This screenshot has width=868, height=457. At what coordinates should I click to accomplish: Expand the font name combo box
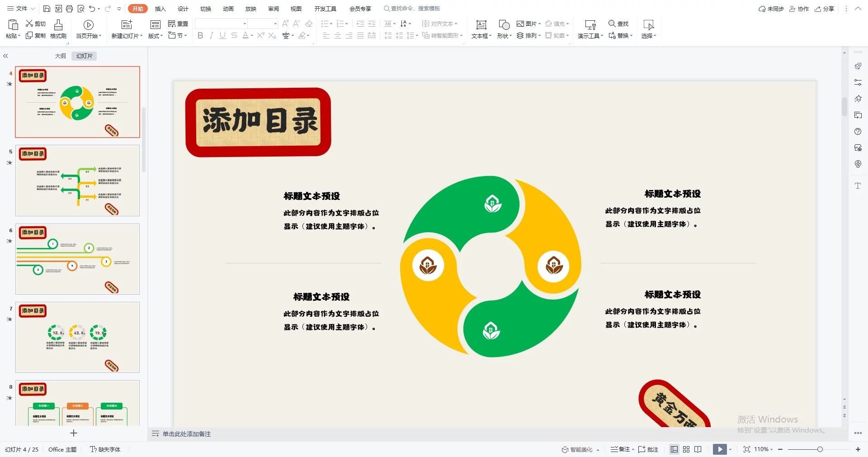[245, 24]
